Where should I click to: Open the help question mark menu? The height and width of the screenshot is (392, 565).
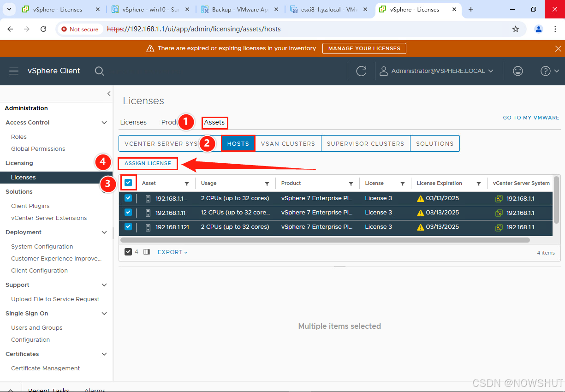coord(550,71)
